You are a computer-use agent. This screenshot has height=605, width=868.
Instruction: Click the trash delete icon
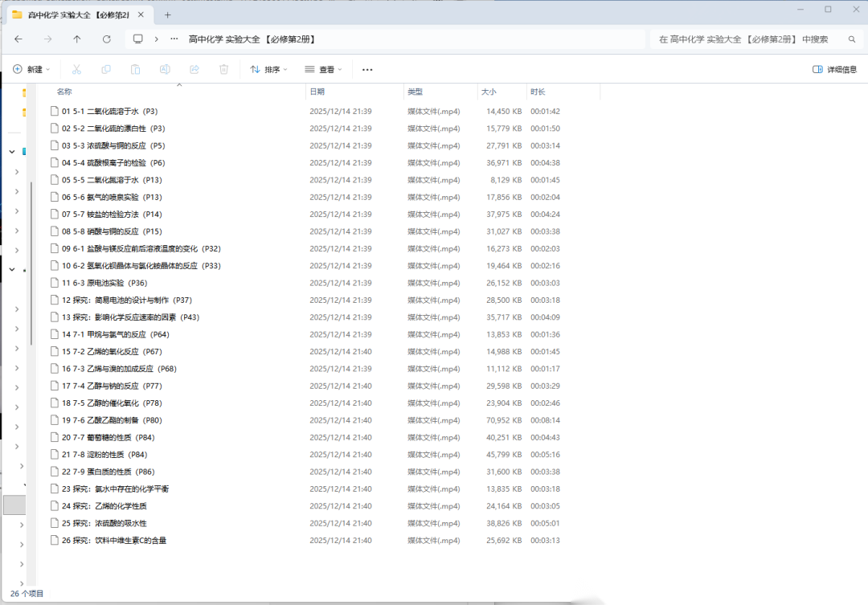(x=224, y=70)
